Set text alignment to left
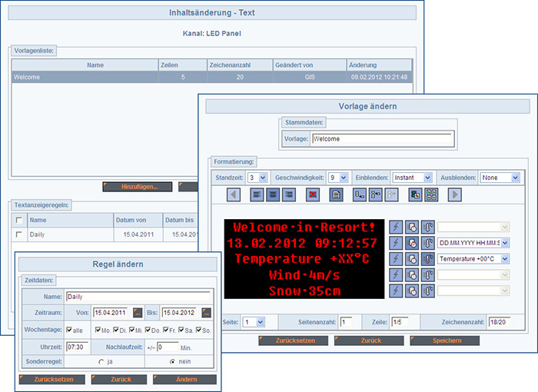This screenshot has height=392, width=538. (x=257, y=195)
